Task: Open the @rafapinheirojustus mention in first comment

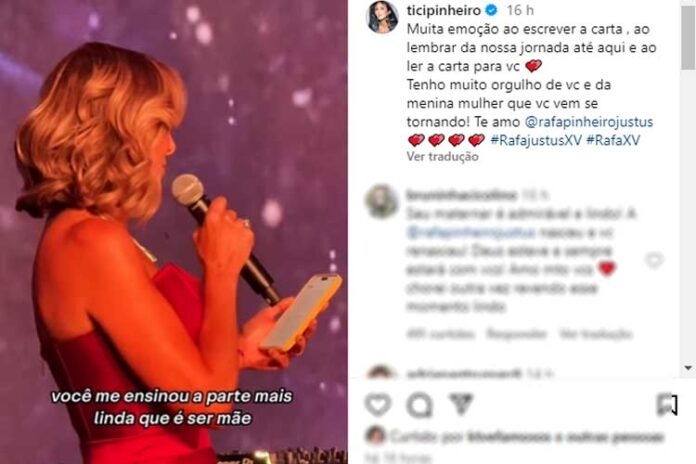Action: click(470, 232)
